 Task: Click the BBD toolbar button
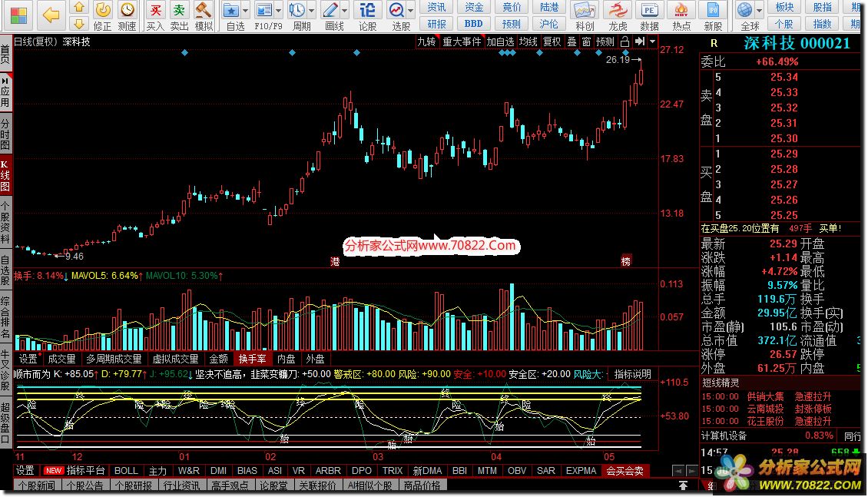[x=473, y=24]
